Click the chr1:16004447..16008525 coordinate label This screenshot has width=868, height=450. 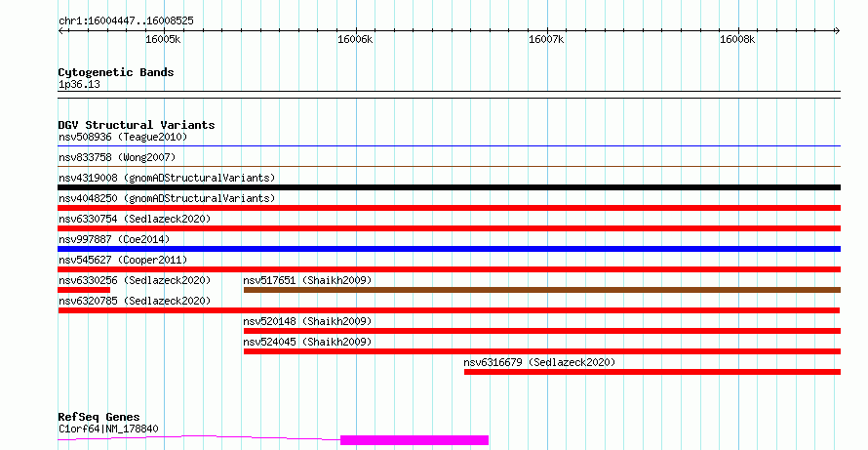coord(126,21)
